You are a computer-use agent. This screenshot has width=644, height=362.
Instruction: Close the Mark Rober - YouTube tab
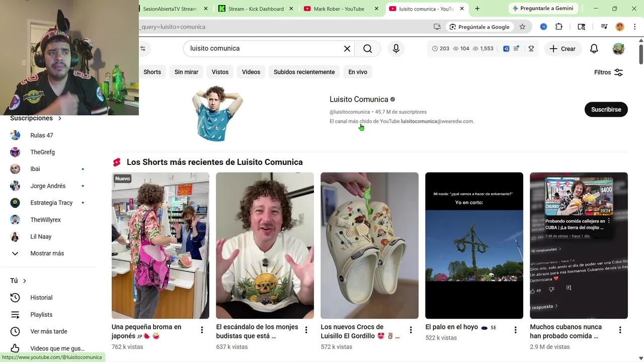[376, 9]
